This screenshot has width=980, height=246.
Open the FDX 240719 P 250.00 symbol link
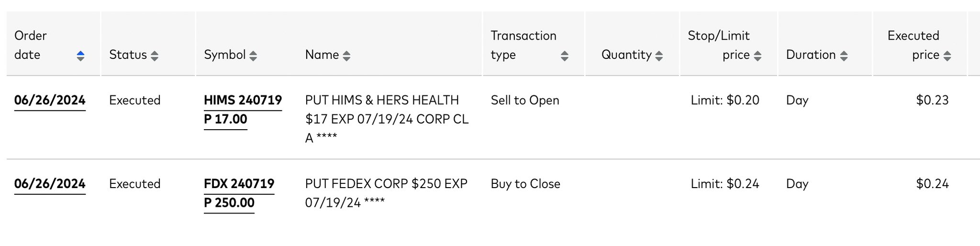coord(239,193)
